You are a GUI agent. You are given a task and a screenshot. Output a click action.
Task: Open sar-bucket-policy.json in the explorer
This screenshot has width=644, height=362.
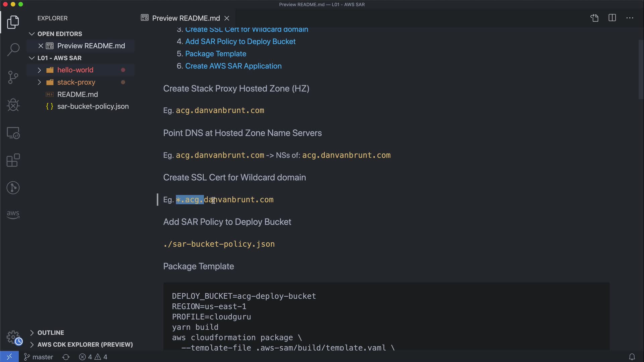[x=93, y=106]
